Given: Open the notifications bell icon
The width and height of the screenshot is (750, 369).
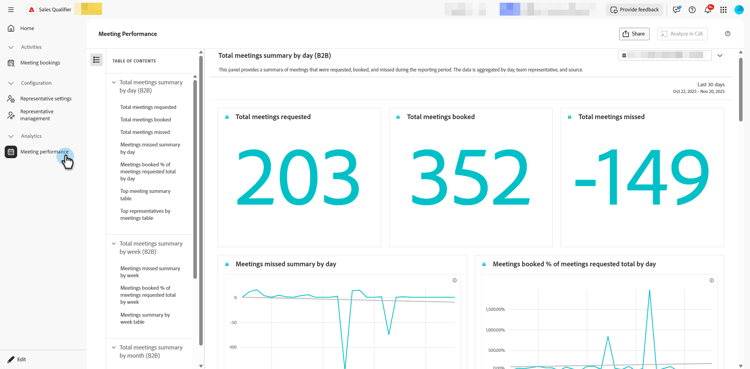Looking at the screenshot, I should [708, 9].
